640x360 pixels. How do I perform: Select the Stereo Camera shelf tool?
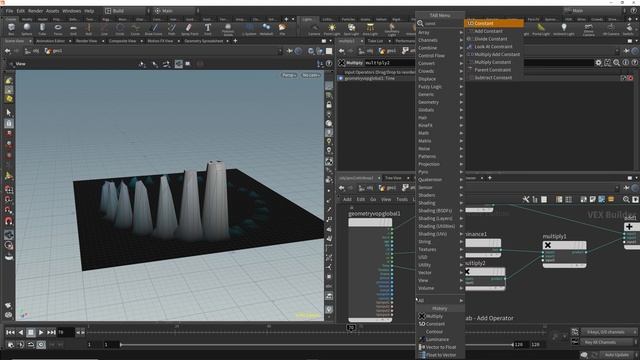click(x=589, y=29)
